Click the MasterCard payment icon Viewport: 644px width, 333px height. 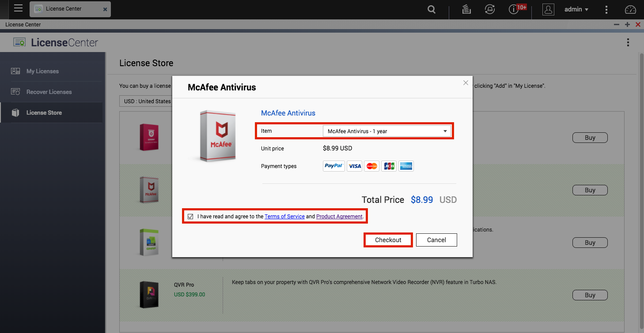pos(372,166)
